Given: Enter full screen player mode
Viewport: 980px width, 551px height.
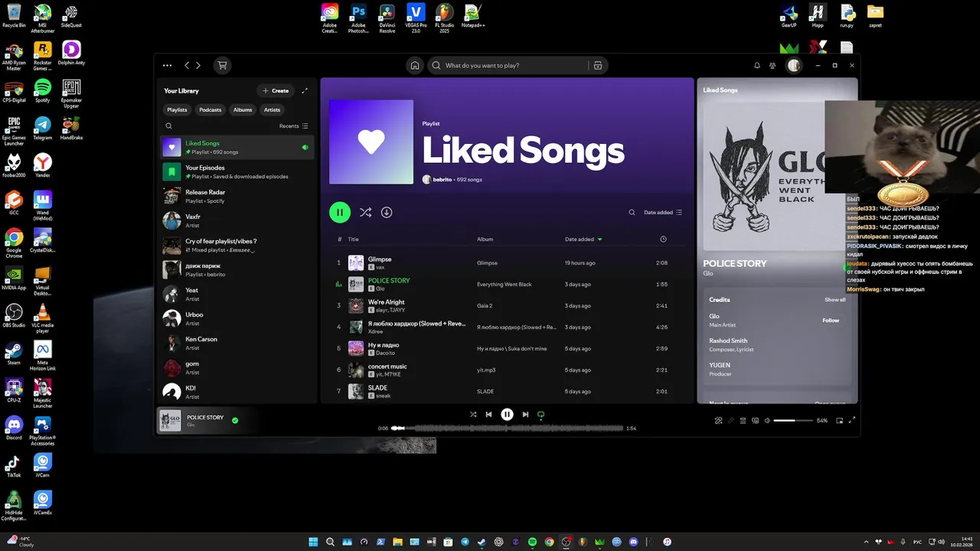Looking at the screenshot, I should [x=852, y=420].
